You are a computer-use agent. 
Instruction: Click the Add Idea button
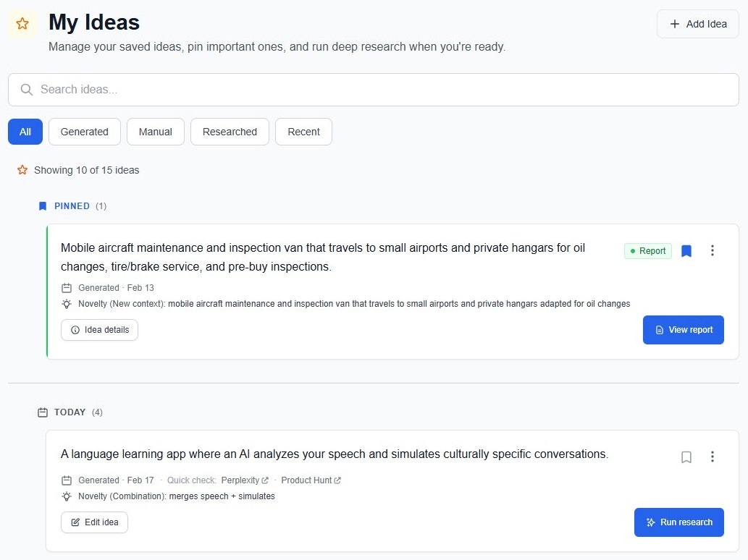(697, 24)
